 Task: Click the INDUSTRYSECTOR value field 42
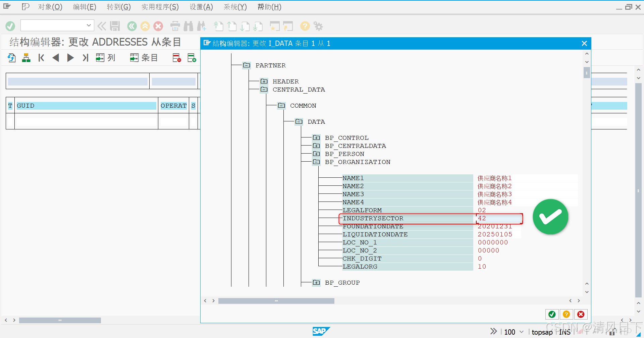[499, 218]
